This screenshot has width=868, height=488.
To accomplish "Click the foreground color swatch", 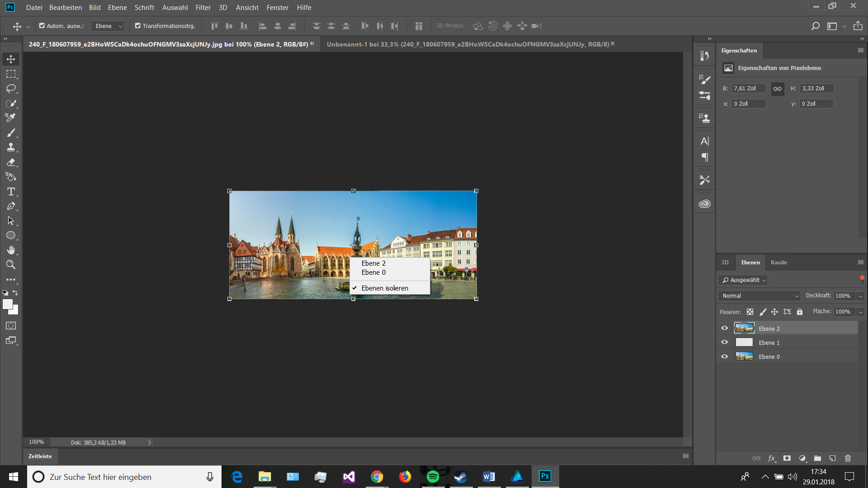I will (x=8, y=305).
